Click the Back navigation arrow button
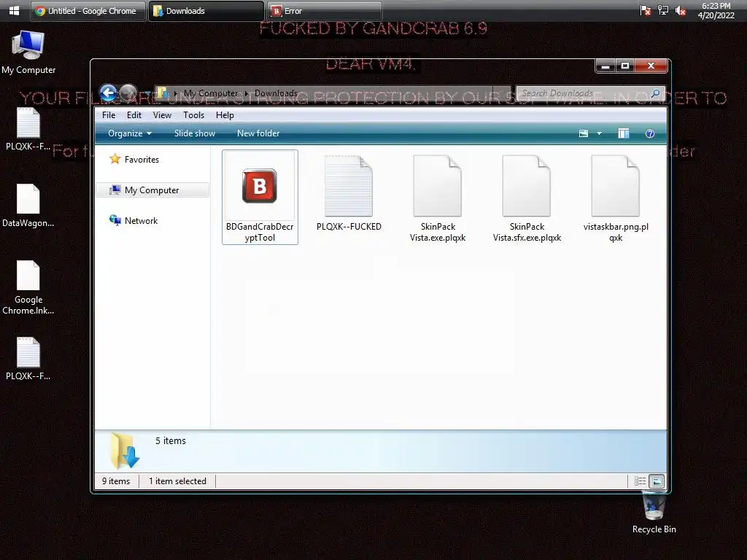This screenshot has height=560, width=747. (108, 93)
